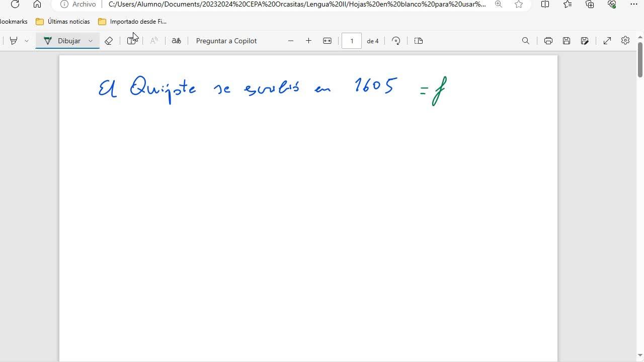
Task: Zoom out with the minus button
Action: click(290, 41)
